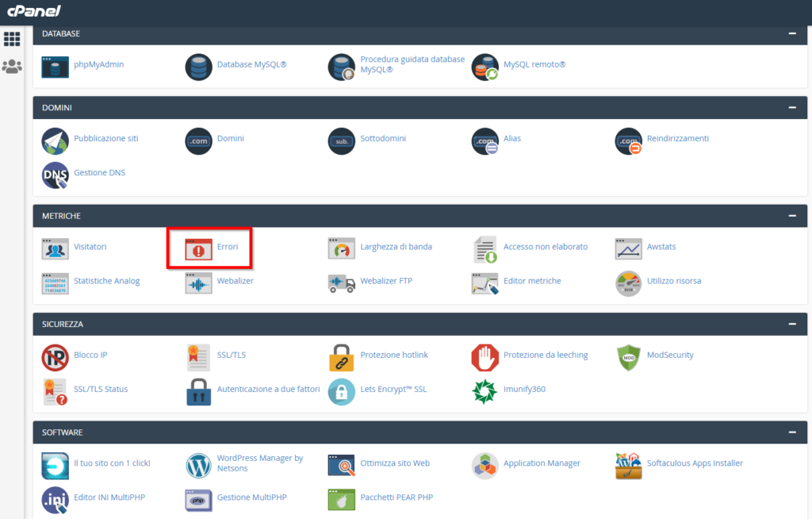Click the Softaculous Apps Installer icon
812x519 pixels.
click(x=628, y=465)
